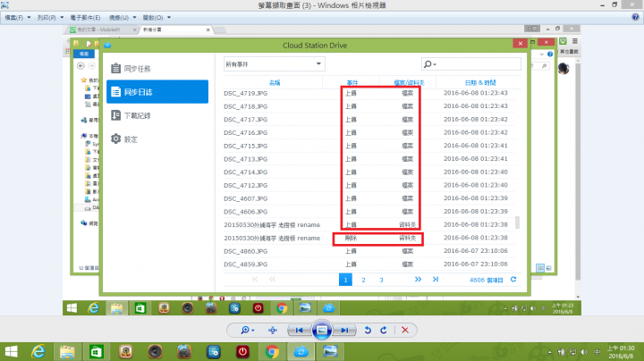Start the slideshow with the round center button

click(x=322, y=330)
